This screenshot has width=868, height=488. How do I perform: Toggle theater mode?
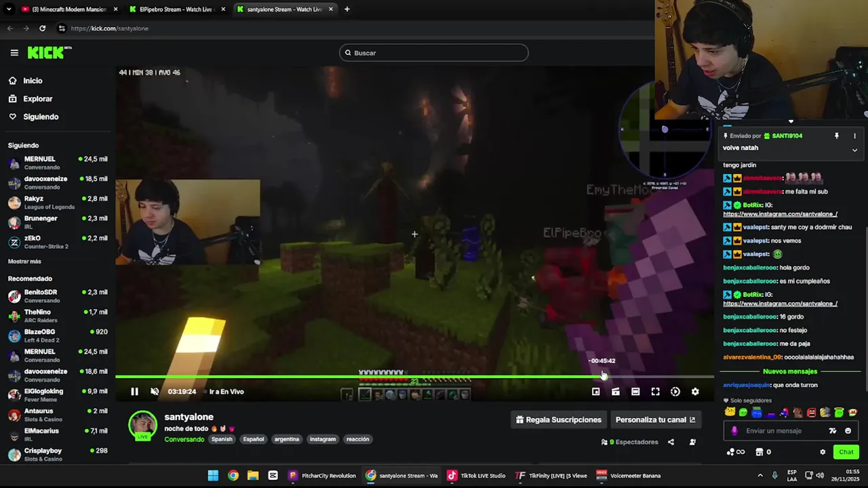(x=635, y=392)
